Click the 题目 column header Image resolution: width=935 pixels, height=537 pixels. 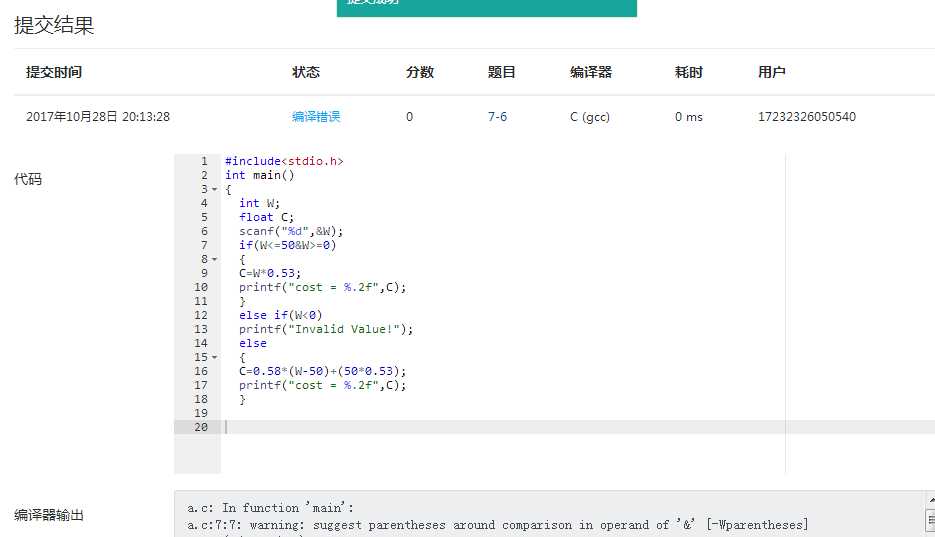pos(501,72)
